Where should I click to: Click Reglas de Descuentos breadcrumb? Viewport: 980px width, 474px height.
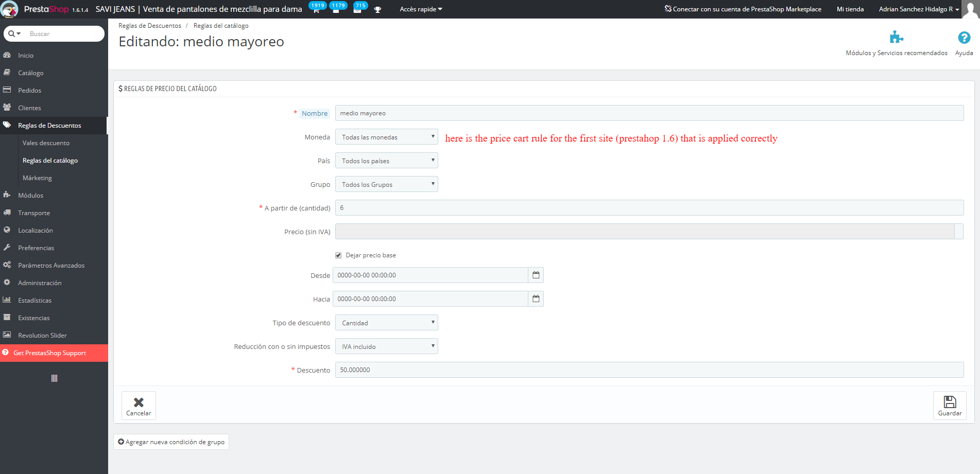click(x=150, y=26)
